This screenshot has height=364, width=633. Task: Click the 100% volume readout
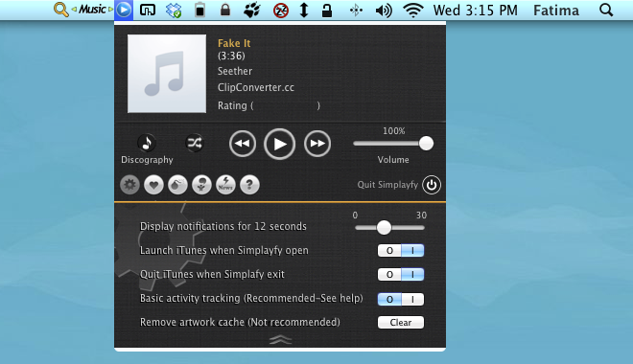393,130
